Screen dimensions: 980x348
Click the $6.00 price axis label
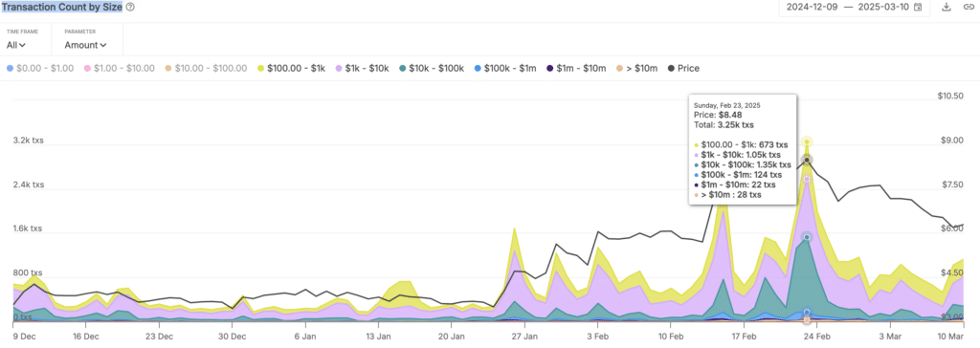pos(952,228)
